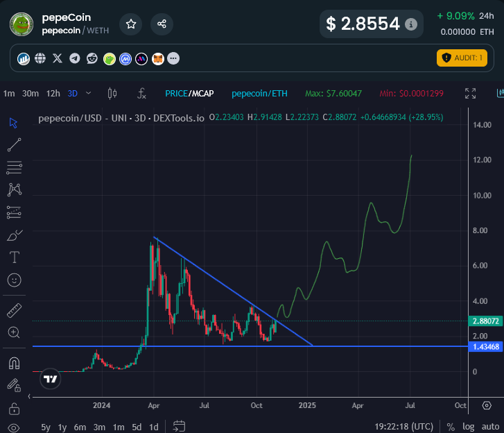
Task: Click the purple M social icon
Action: pyautogui.click(x=141, y=59)
